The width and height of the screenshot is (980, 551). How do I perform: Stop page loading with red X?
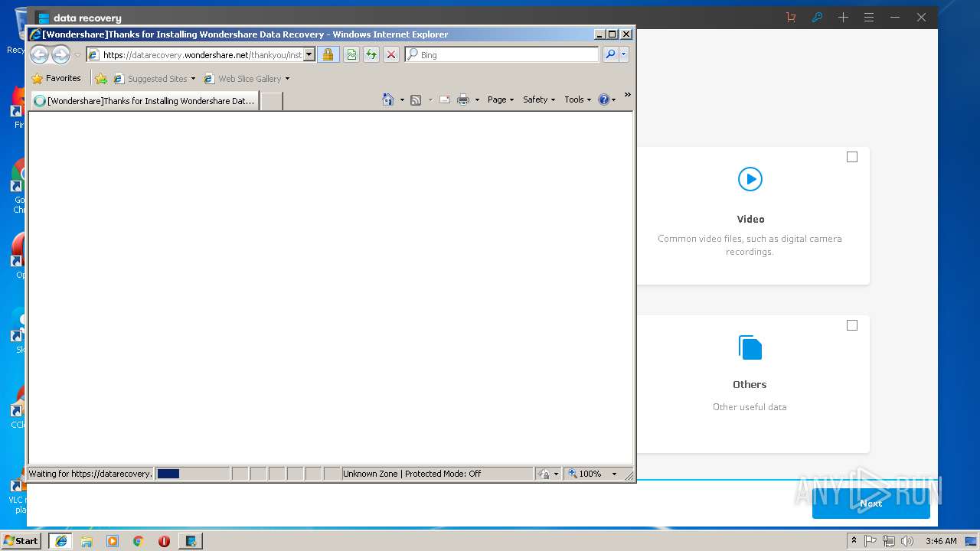point(391,54)
